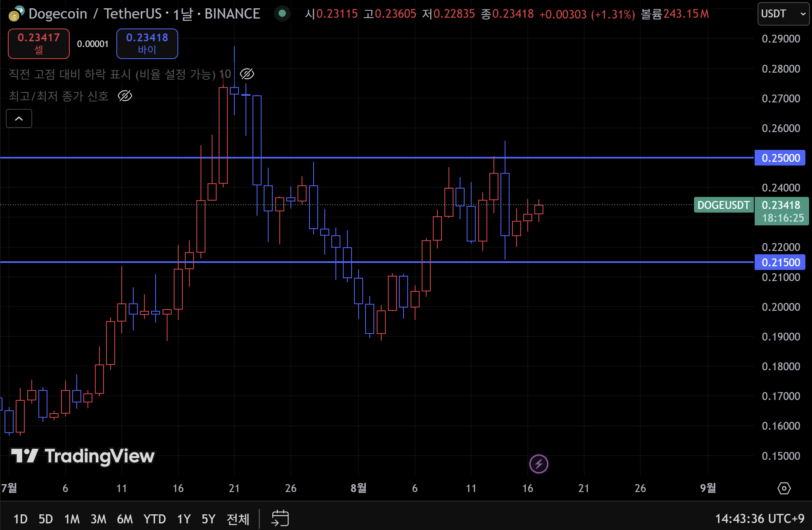Select the 0.21500 horizontal line label
This screenshot has width=812, height=530.
coord(780,263)
